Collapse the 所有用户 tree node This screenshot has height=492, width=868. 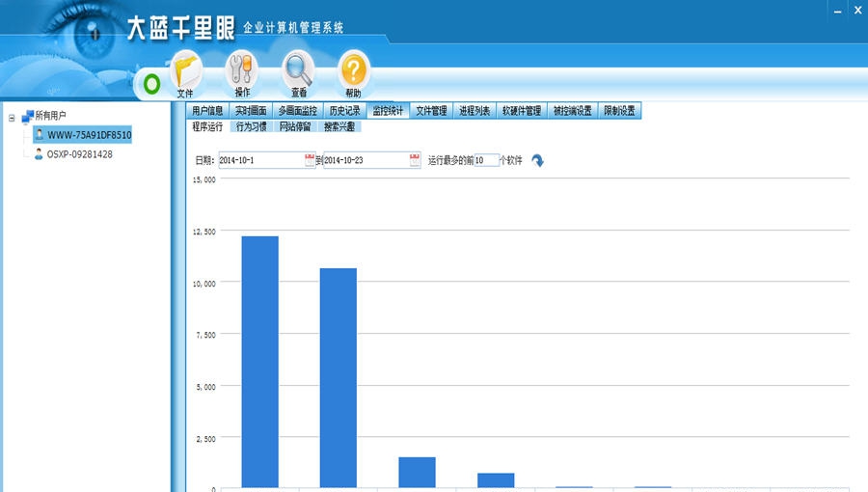12,118
